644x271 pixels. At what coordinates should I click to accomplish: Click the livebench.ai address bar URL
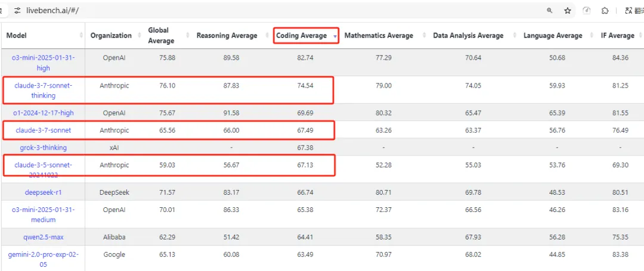pyautogui.click(x=52, y=10)
